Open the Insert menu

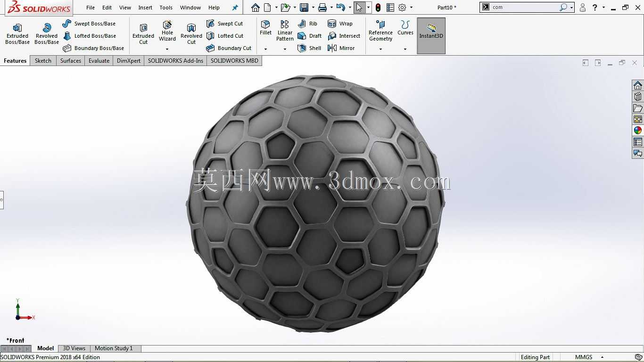tap(145, 8)
